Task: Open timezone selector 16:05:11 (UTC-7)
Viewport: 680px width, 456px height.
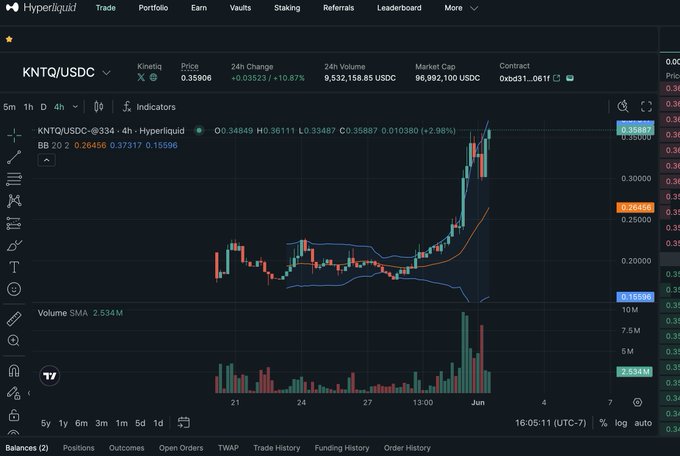Action: pos(550,423)
